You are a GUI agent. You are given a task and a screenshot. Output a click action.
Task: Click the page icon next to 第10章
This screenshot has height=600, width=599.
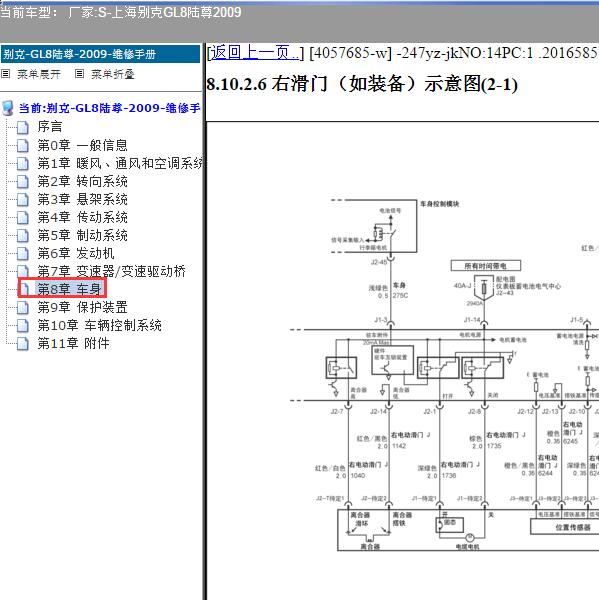[23, 326]
